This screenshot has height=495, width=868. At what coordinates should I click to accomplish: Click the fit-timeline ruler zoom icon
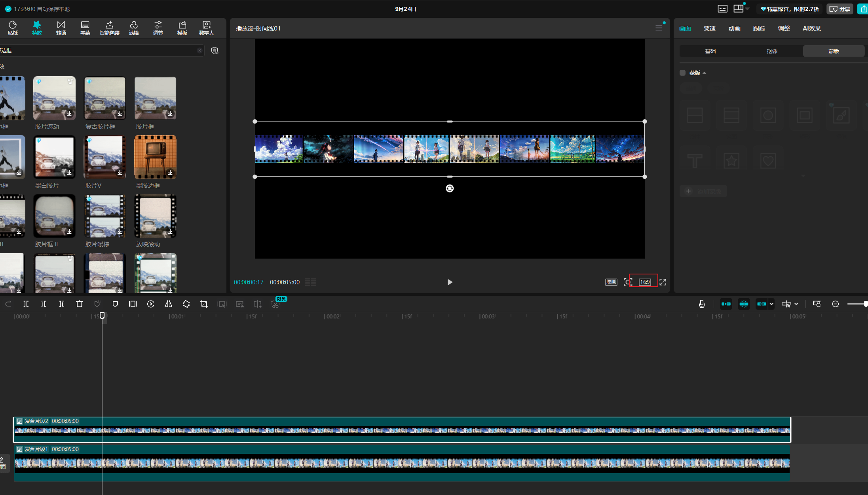tap(817, 304)
